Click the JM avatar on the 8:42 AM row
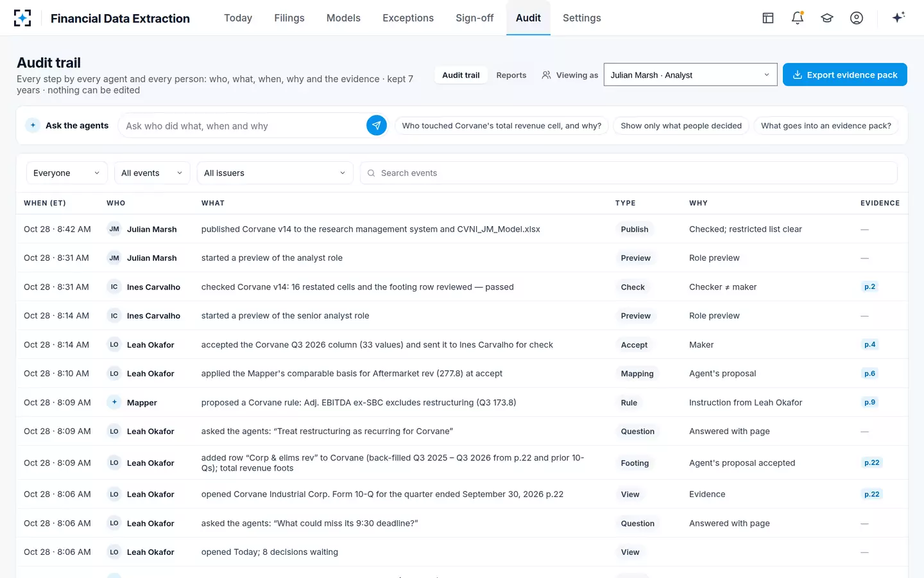The width and height of the screenshot is (924, 578). coord(114,229)
